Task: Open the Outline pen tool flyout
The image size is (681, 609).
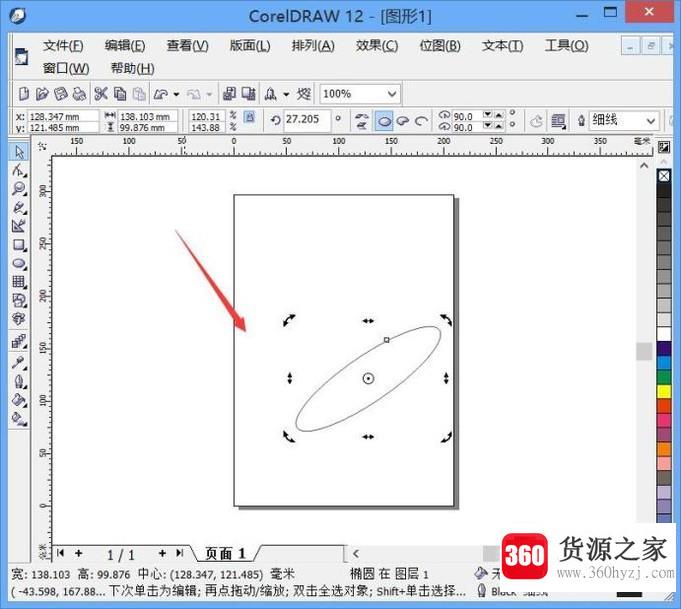Action: click(19, 381)
